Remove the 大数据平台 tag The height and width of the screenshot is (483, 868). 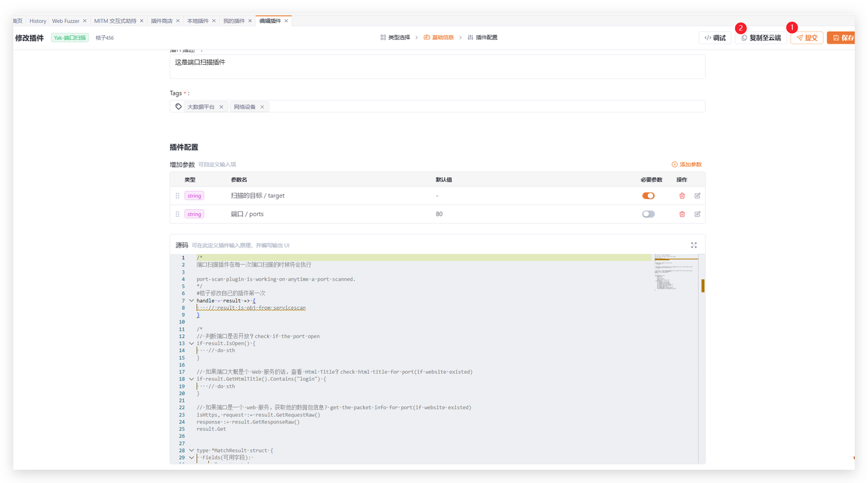(x=221, y=107)
